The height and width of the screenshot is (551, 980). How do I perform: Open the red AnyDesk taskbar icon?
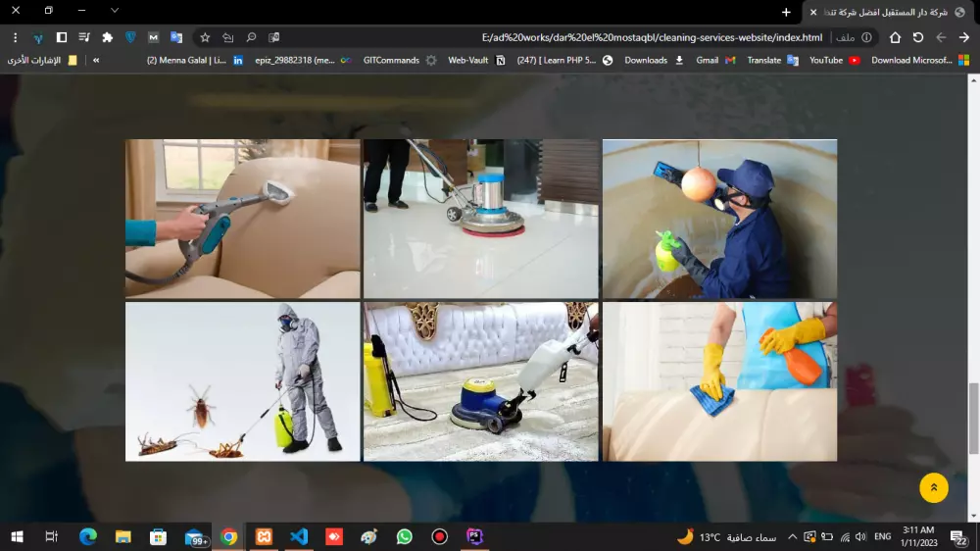(334, 536)
